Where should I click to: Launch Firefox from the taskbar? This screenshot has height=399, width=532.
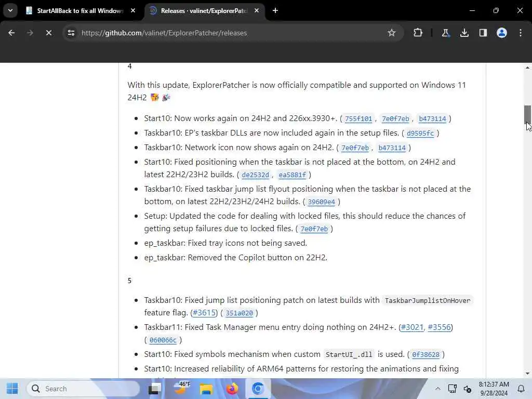[x=232, y=389]
